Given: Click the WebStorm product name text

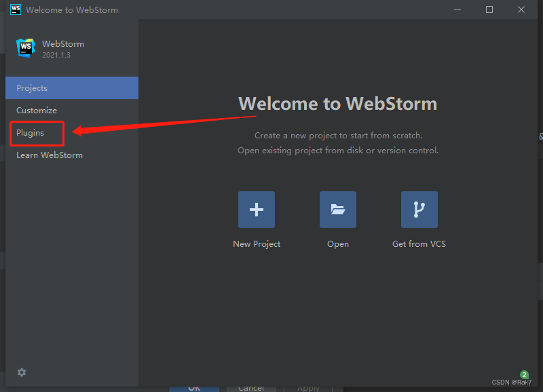Looking at the screenshot, I should [x=63, y=44].
